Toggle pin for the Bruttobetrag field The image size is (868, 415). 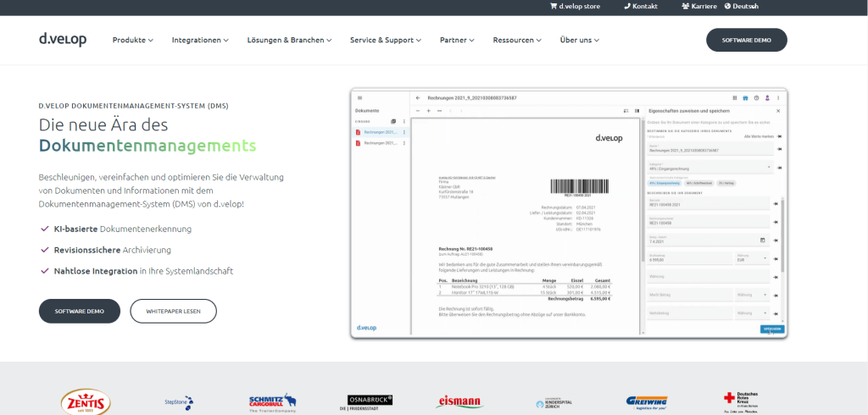(x=776, y=258)
